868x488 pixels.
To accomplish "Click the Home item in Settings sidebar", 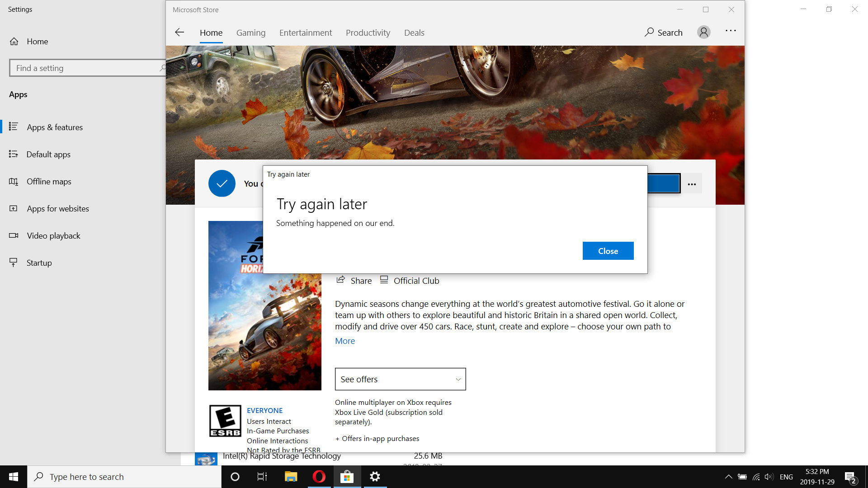I will [37, 42].
